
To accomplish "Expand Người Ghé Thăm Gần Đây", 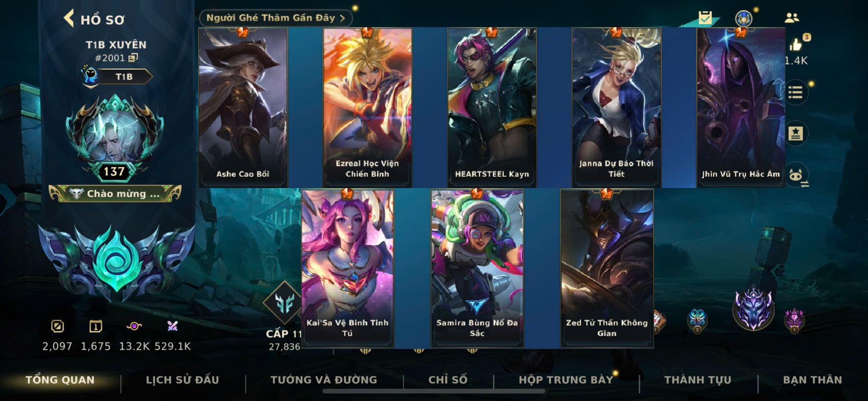I will [276, 18].
